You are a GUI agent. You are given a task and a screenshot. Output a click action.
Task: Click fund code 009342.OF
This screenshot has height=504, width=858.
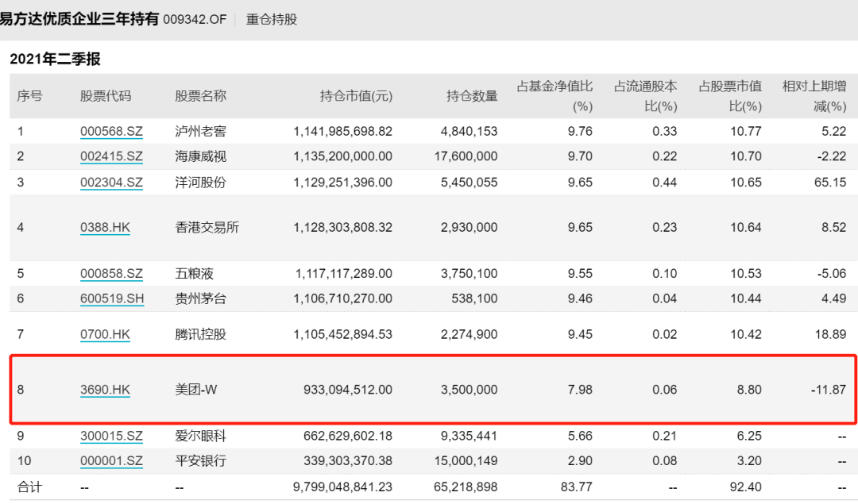(x=195, y=20)
